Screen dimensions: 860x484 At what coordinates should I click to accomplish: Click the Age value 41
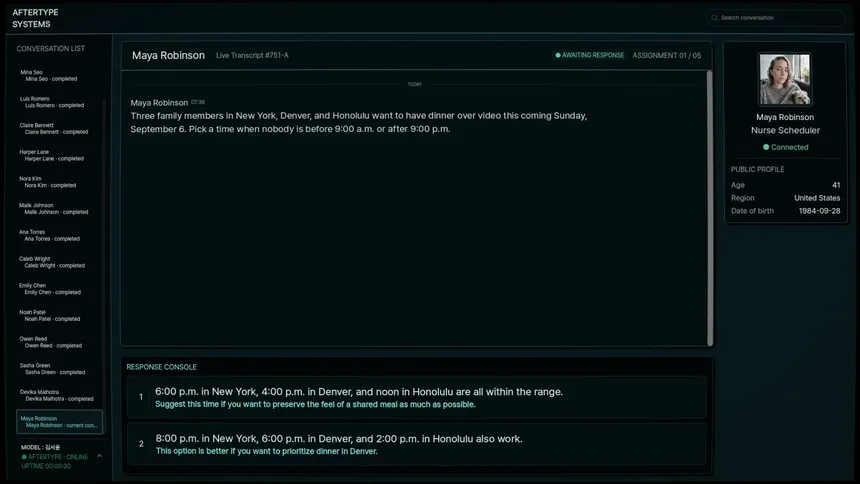coord(836,185)
